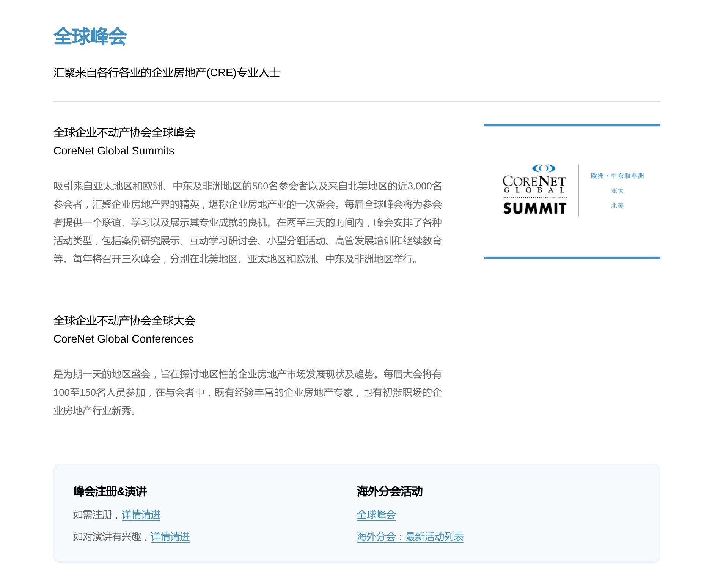Screen dimensions: 726x588
Task: Click the heading CoreNet Global Summits
Action: (114, 151)
